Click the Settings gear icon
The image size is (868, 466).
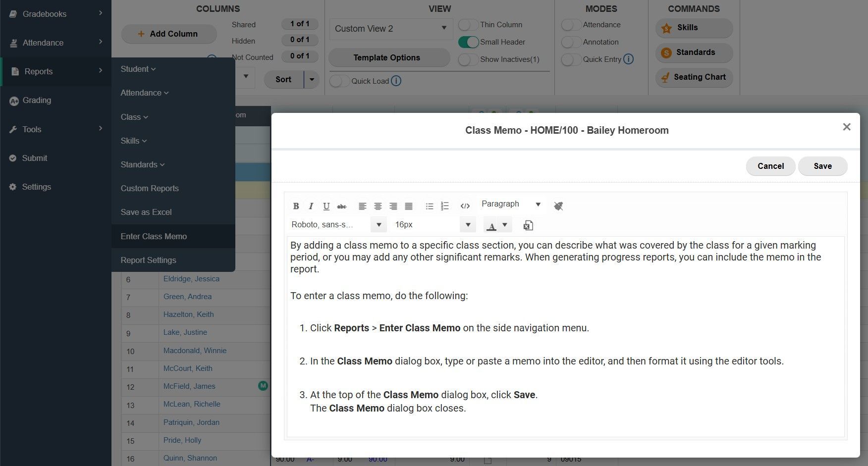(13, 187)
